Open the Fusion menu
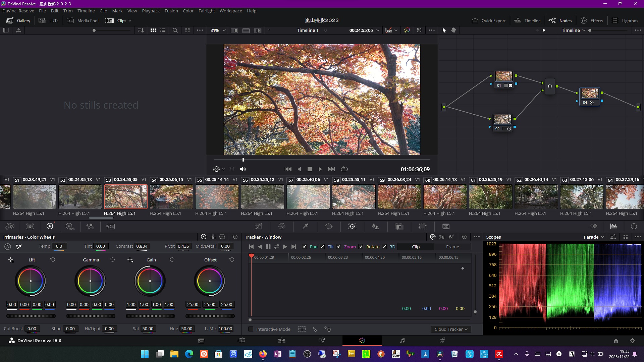This screenshot has height=362, width=644. tap(171, 11)
